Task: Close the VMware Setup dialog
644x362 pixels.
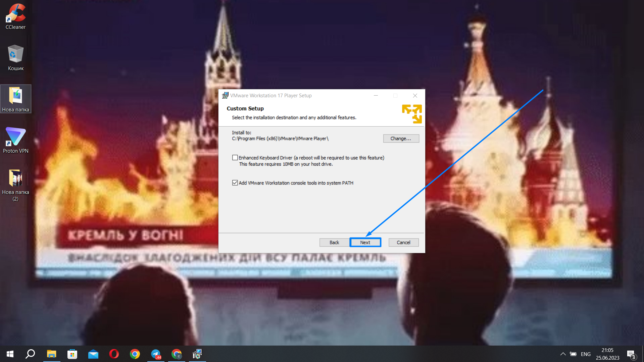Action: pos(415,96)
